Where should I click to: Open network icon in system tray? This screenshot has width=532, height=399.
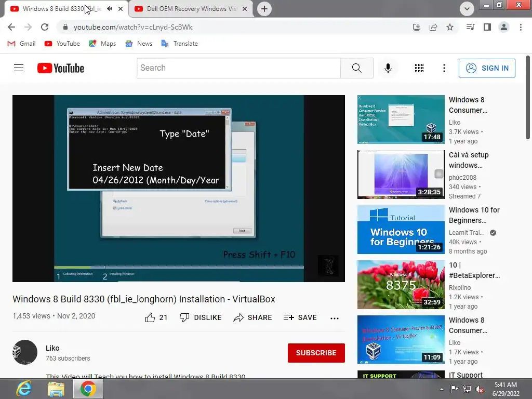coord(467,389)
